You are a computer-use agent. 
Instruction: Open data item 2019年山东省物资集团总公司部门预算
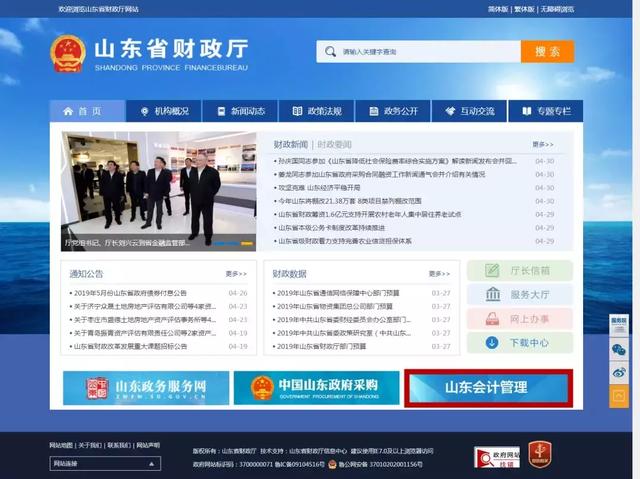coord(335,306)
